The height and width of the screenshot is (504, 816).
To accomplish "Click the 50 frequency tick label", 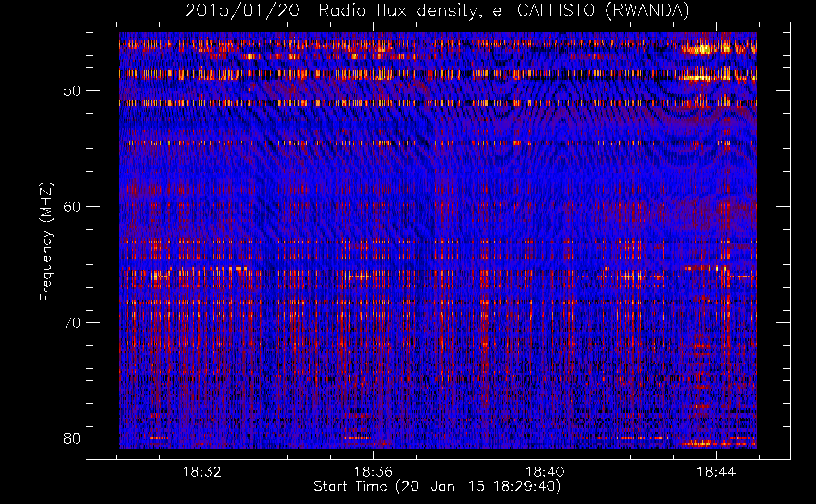I will (x=73, y=91).
